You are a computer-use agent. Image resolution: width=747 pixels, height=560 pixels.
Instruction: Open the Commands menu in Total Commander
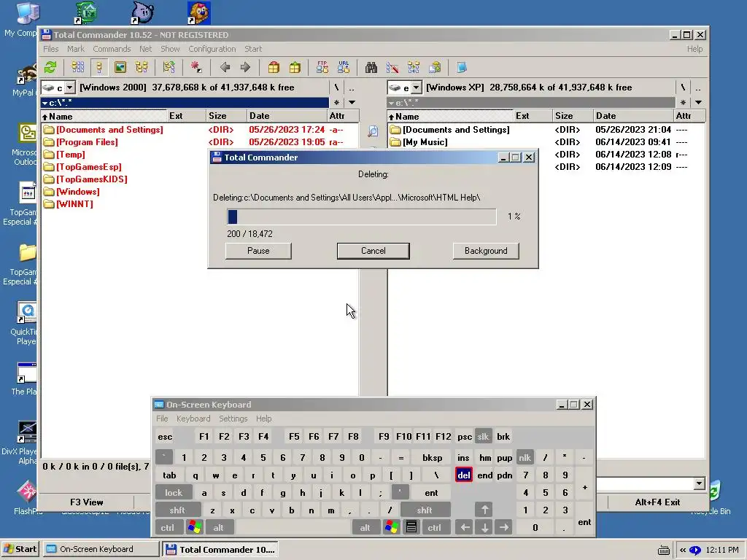pos(112,49)
